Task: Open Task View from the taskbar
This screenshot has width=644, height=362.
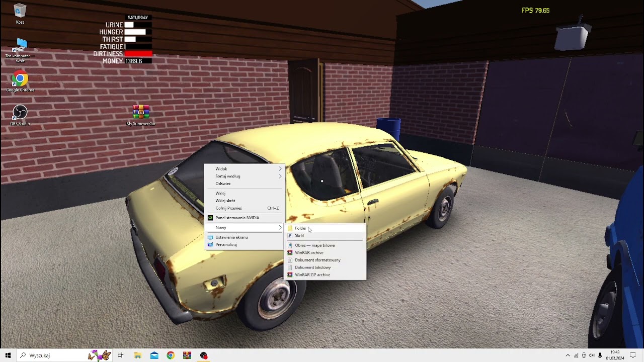Action: tap(121, 355)
